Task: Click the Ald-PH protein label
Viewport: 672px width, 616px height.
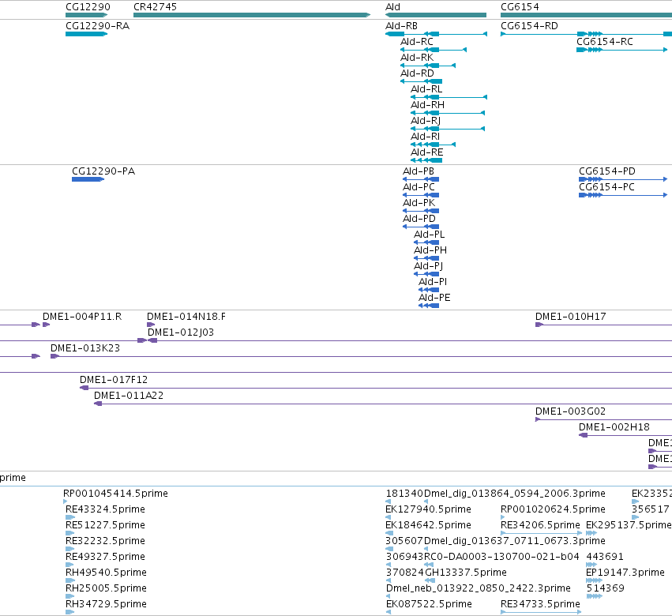Action: 430,250
